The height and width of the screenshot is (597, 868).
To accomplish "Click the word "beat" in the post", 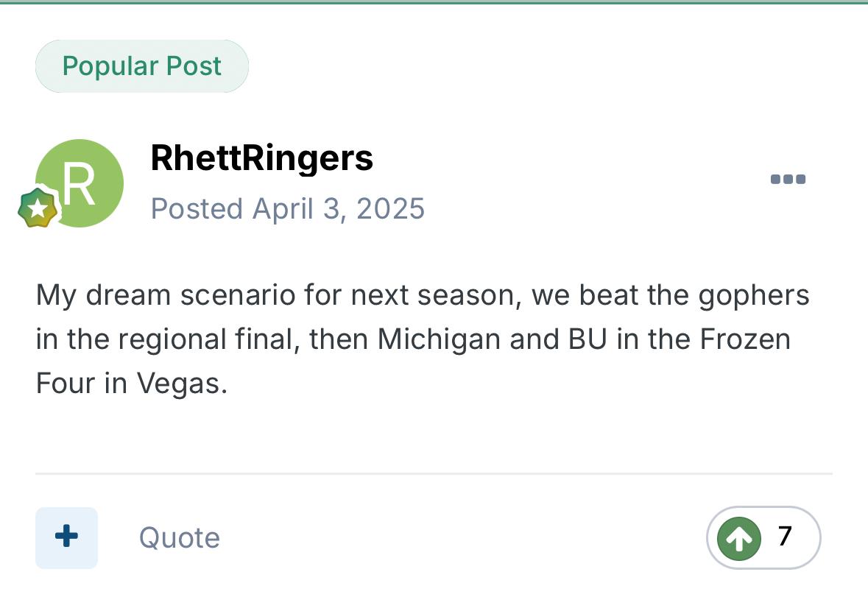I will click(x=609, y=296).
